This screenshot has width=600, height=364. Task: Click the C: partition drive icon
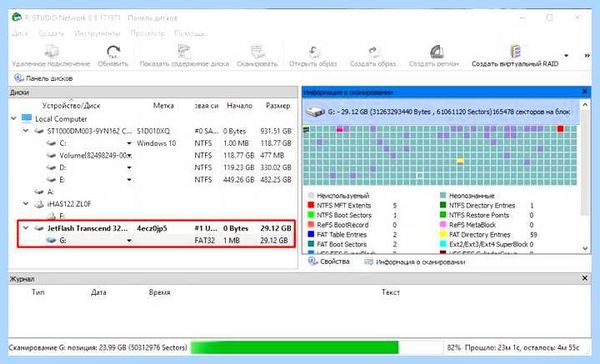51,143
